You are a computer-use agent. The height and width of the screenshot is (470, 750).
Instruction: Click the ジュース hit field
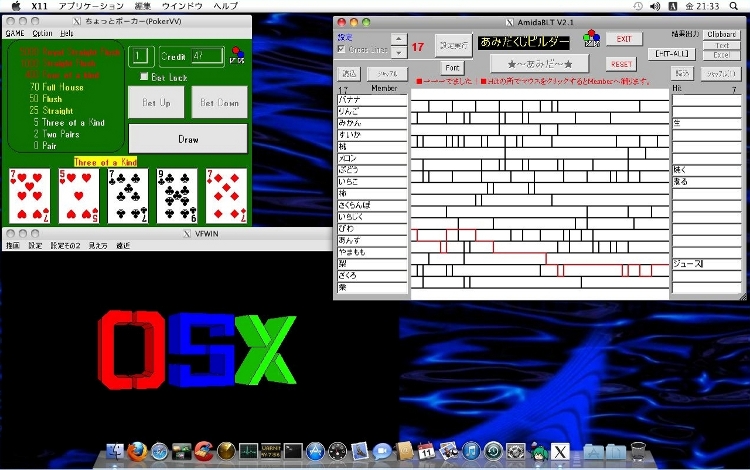pyautogui.click(x=706, y=264)
